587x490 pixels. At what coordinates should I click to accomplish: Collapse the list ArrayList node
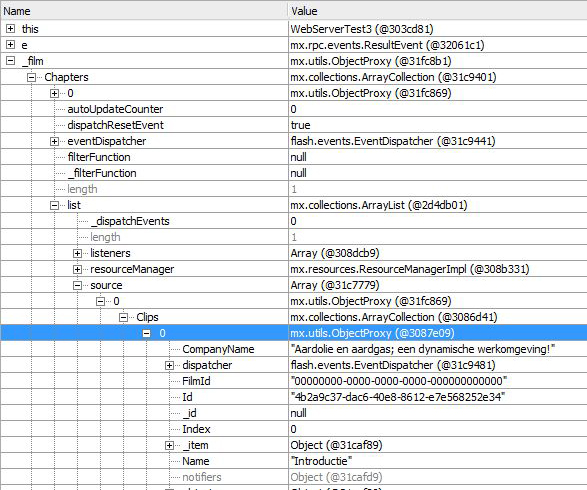coord(54,205)
